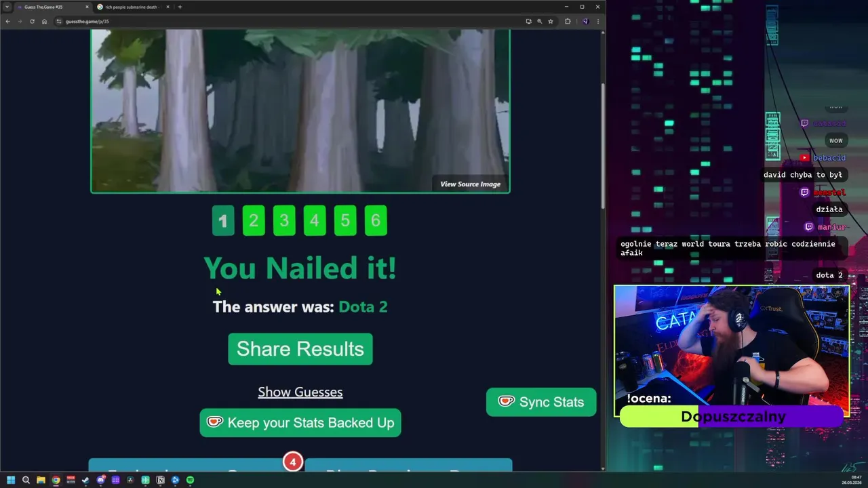Close the Guess The Game #35 tab

87,7
